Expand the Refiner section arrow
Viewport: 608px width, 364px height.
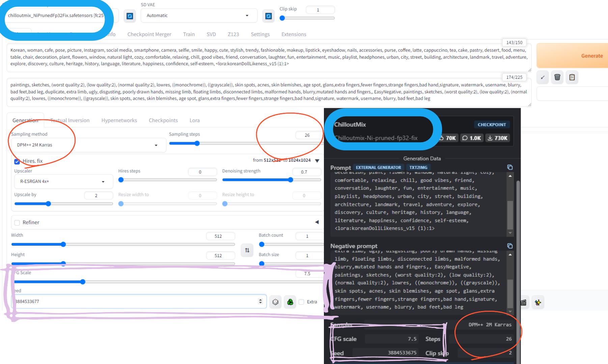click(x=317, y=222)
